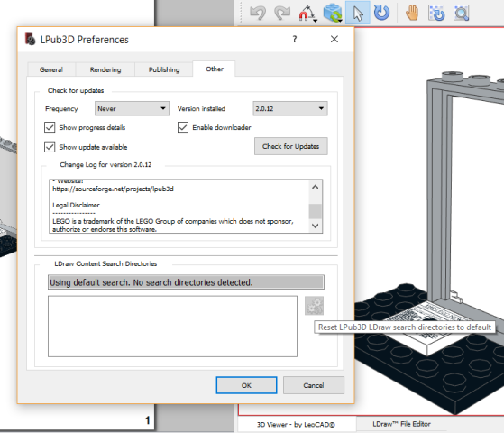Image resolution: width=504 pixels, height=433 pixels.
Task: Click change log scrollbar down arrow
Action: coord(315,226)
